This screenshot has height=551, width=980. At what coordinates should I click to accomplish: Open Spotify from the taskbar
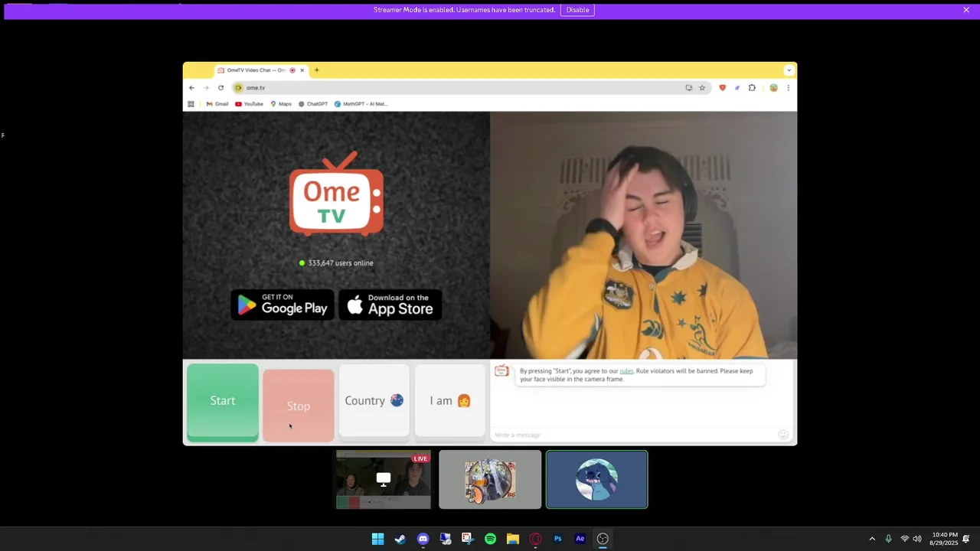[490, 539]
